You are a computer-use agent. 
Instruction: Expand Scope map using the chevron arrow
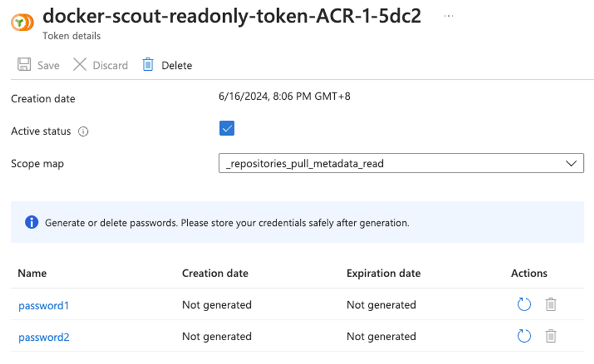[571, 164]
